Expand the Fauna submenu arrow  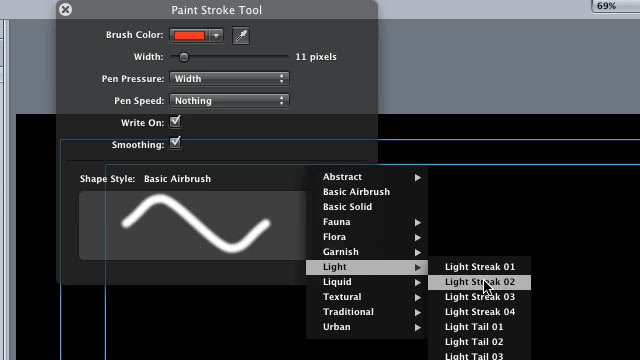coord(418,222)
